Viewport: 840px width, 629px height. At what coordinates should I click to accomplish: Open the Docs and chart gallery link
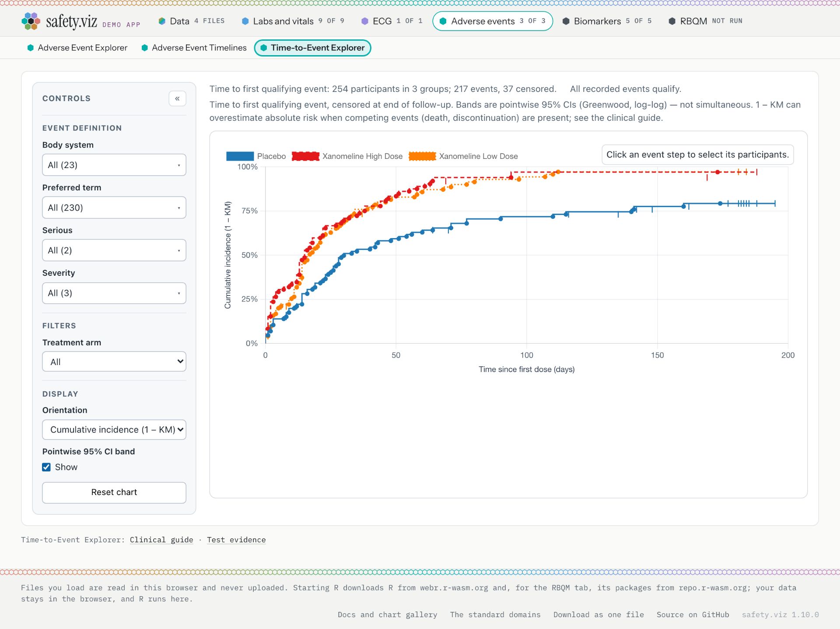(387, 615)
